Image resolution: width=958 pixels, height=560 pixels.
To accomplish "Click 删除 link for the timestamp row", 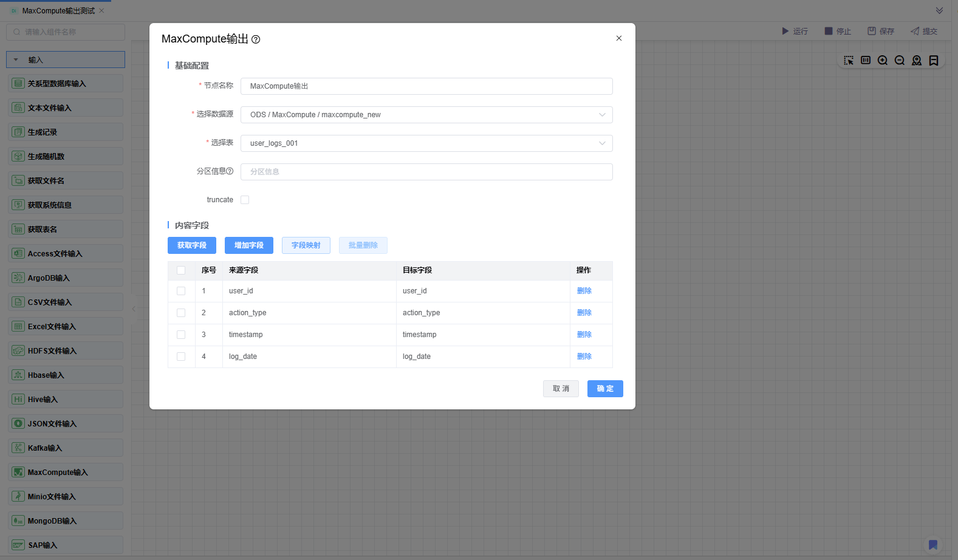I will point(584,335).
